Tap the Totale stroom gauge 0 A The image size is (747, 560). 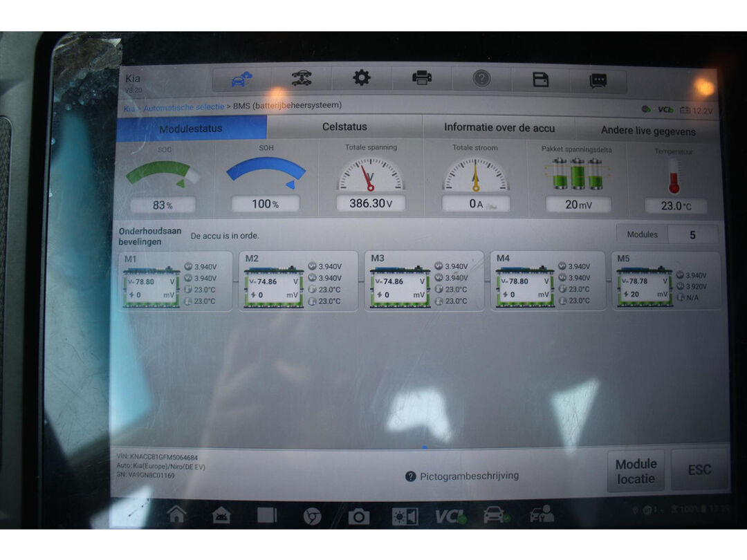[475, 179]
